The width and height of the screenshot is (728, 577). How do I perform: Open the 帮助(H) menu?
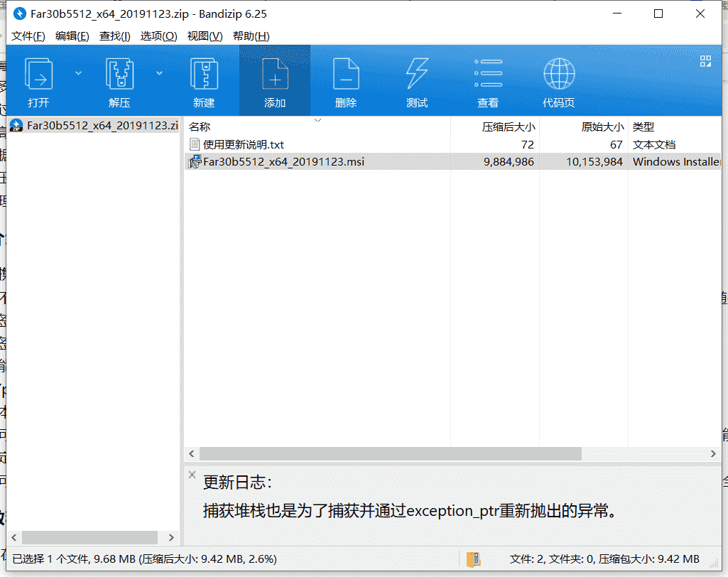point(251,36)
